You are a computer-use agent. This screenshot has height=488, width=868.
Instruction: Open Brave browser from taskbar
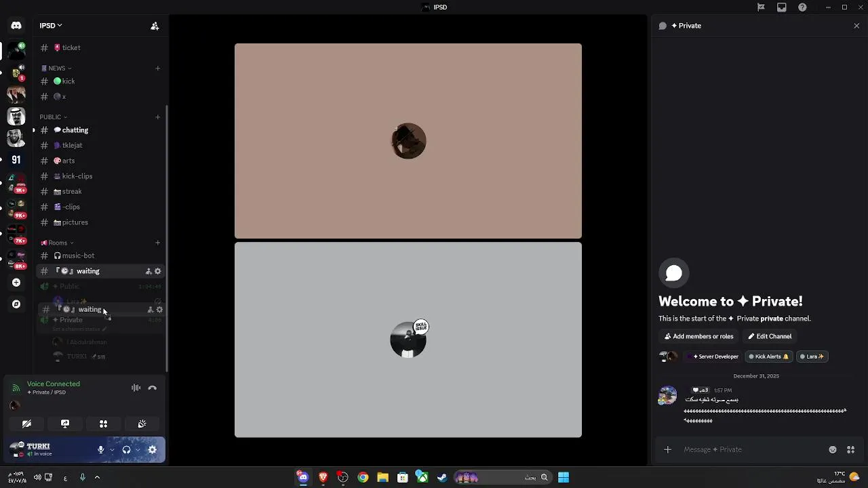[x=323, y=477]
